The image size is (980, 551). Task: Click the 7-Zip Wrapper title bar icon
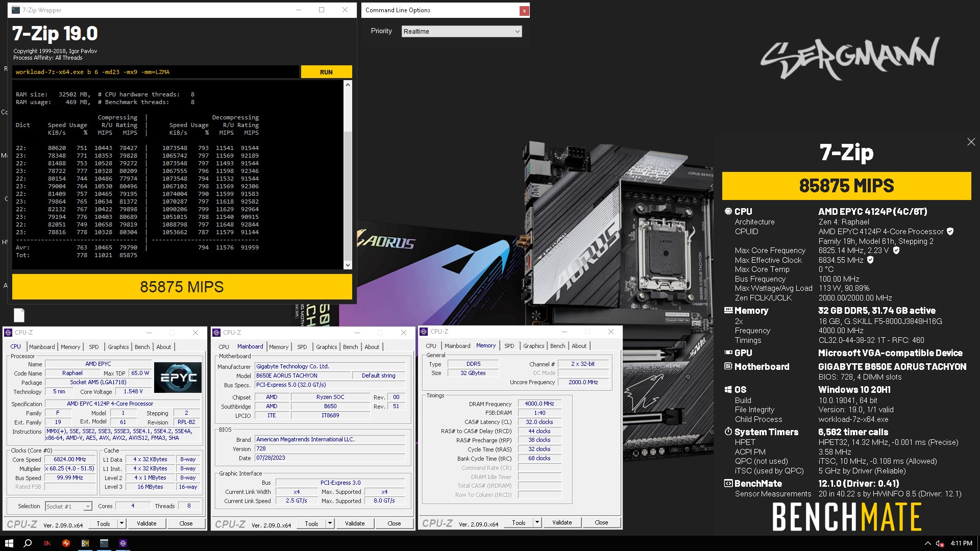click(x=16, y=10)
